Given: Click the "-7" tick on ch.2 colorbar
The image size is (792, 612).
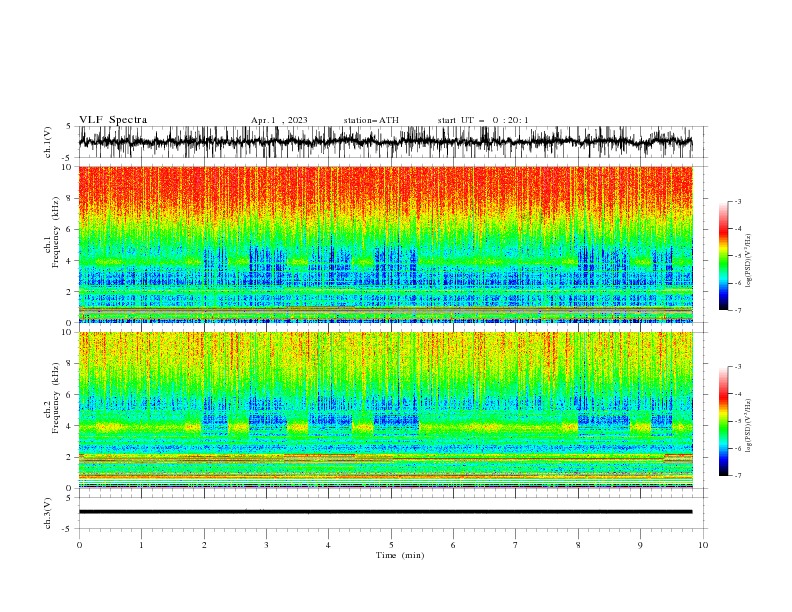Looking at the screenshot, I should click(x=738, y=476).
